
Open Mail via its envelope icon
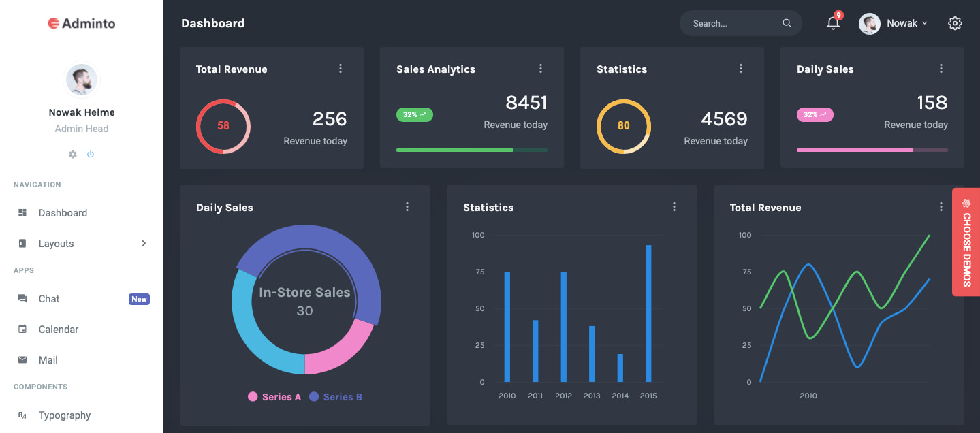tap(22, 359)
